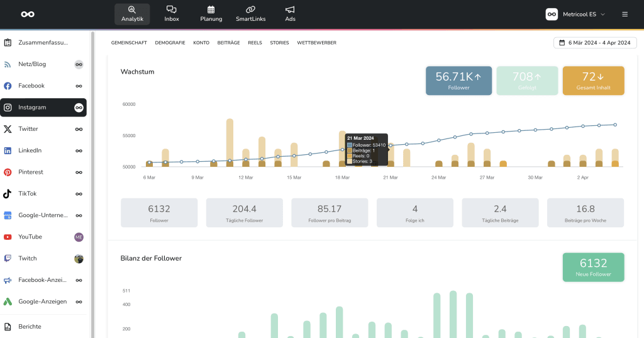Switch to the Wettbewerber tab
This screenshot has height=338, width=644.
(316, 43)
